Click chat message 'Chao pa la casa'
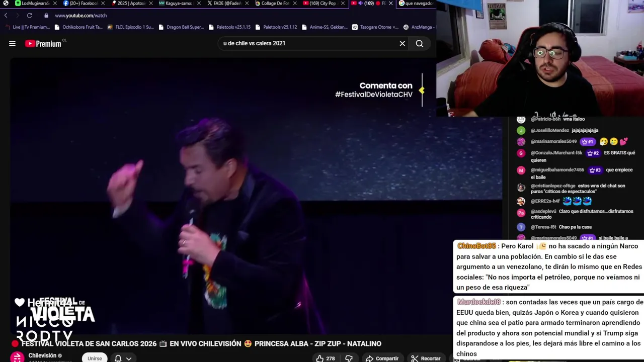 [x=575, y=227]
